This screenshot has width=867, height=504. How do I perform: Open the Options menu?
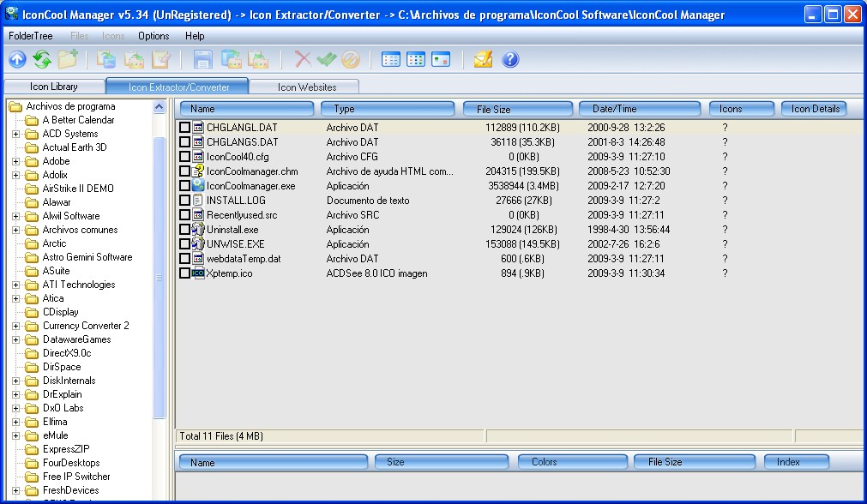154,36
